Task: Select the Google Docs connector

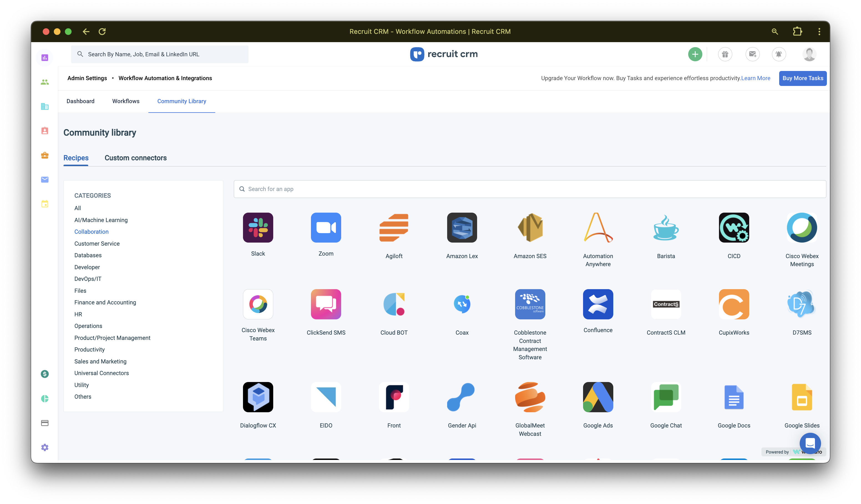Action: [x=734, y=397]
